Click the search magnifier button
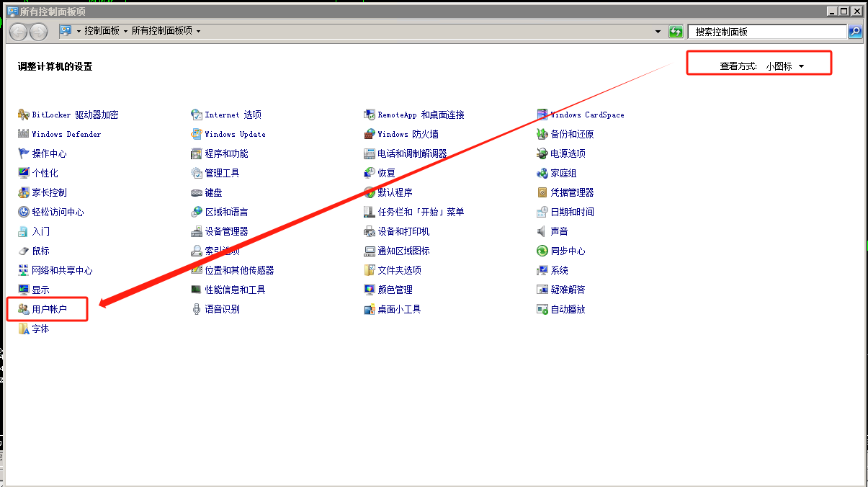The height and width of the screenshot is (487, 868). (854, 32)
